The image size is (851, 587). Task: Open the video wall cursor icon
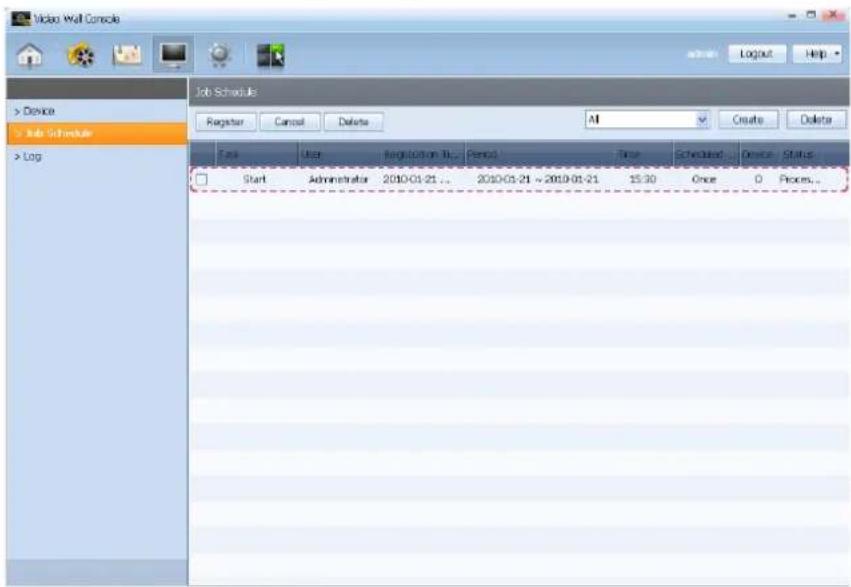coord(270,55)
